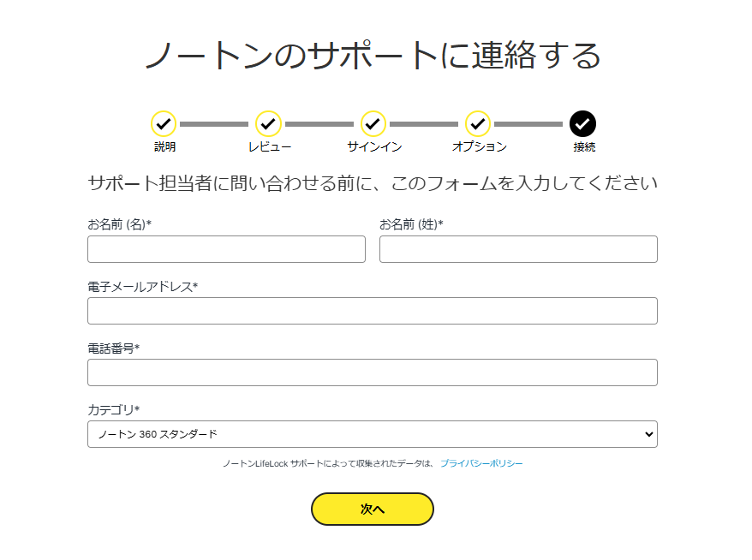Click the yellow 次へ button

coord(373,509)
